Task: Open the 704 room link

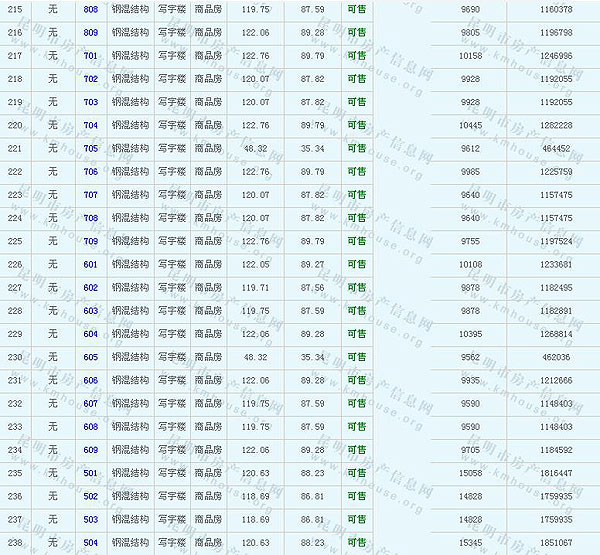Action: click(91, 125)
